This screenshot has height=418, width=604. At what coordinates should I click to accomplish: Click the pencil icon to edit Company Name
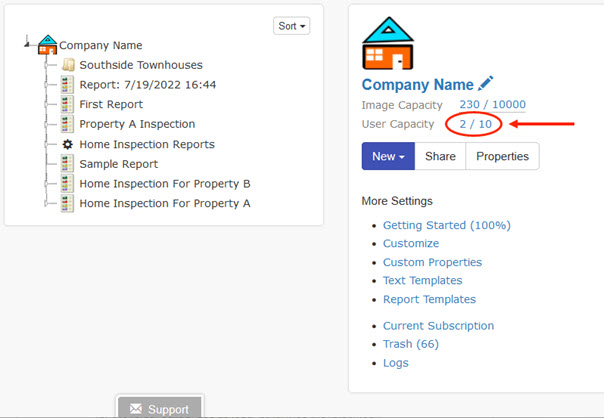point(486,84)
